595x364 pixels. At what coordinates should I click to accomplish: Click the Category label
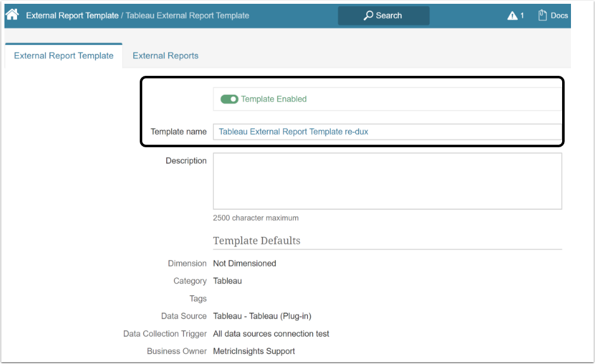click(x=190, y=281)
